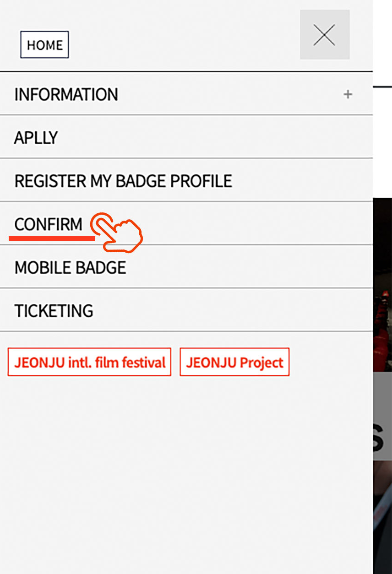Viewport: 392px width, 574px height.
Task: Select the APLLY menu item
Action: coord(36,138)
